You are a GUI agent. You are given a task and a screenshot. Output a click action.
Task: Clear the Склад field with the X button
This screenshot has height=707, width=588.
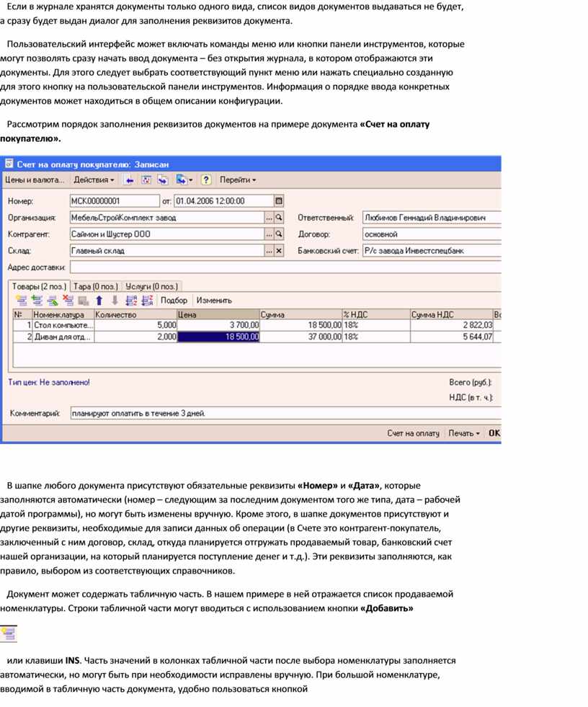coord(279,251)
